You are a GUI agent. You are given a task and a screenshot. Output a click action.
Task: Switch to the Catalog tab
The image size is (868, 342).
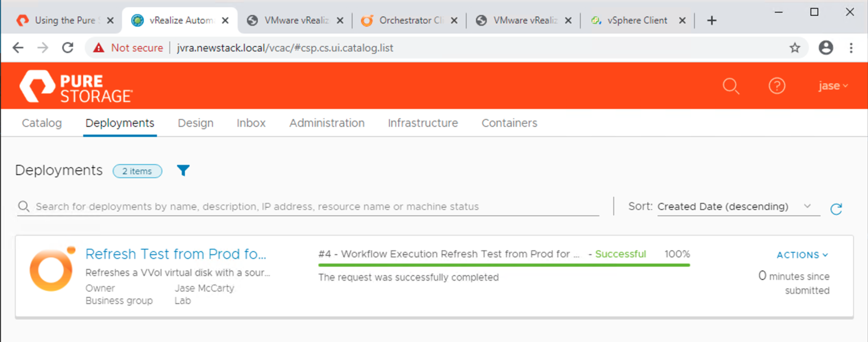42,123
